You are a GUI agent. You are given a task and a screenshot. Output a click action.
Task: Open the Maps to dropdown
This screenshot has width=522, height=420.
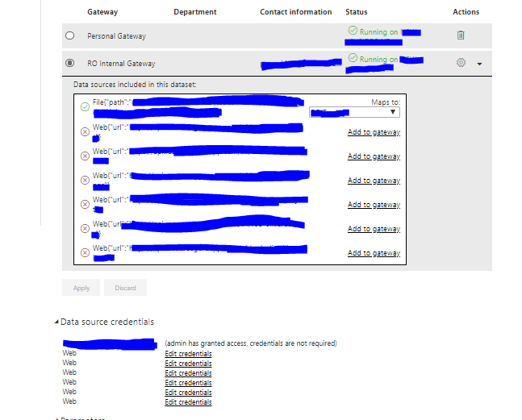pos(354,112)
